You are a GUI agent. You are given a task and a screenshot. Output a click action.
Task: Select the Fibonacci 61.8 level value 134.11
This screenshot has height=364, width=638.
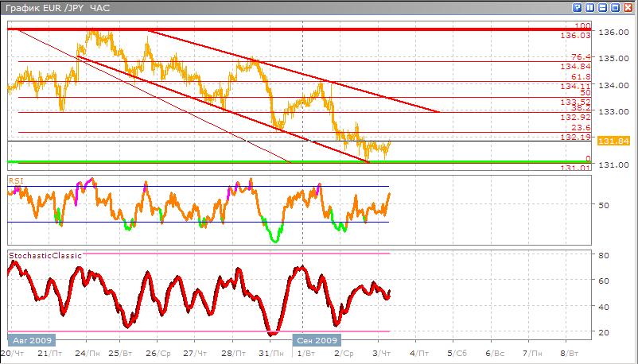pos(574,86)
